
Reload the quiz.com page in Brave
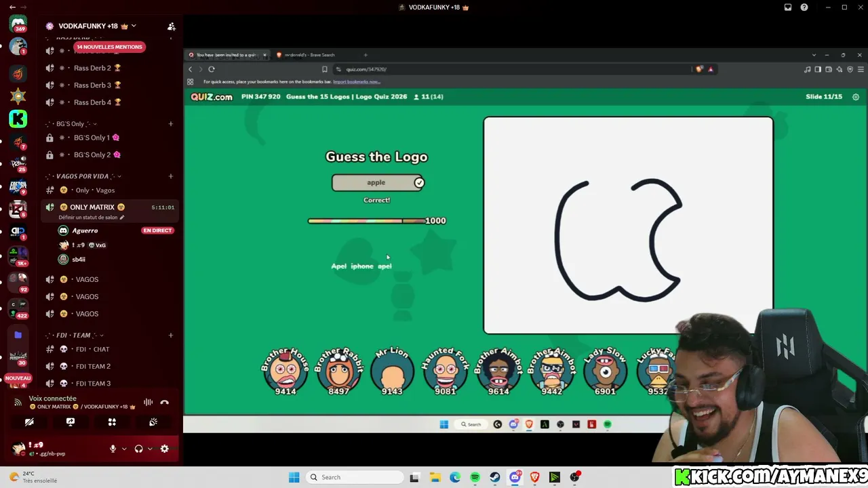[x=212, y=69]
